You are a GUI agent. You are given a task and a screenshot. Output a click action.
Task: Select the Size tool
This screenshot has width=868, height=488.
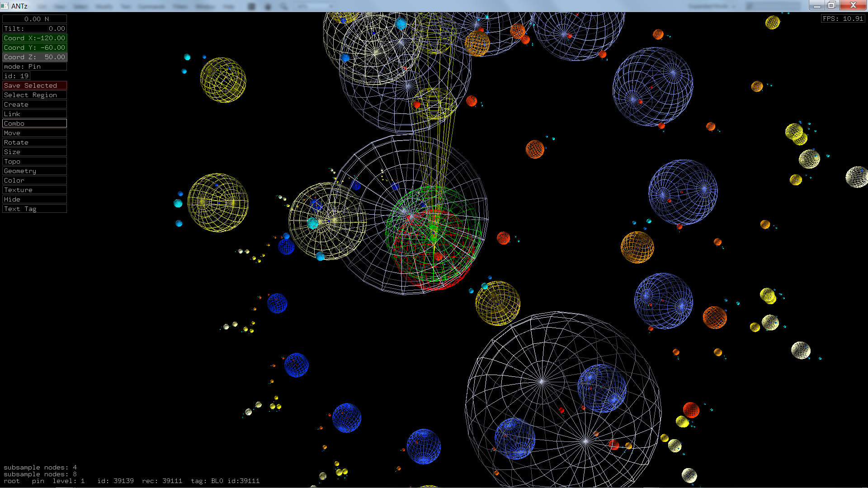coord(34,152)
